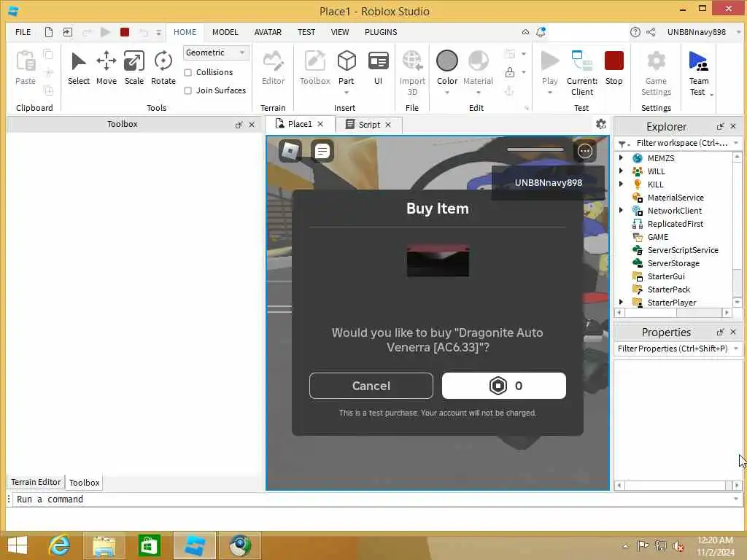Open the Windows Store taskbar icon
The height and width of the screenshot is (560, 747).
pos(149,545)
